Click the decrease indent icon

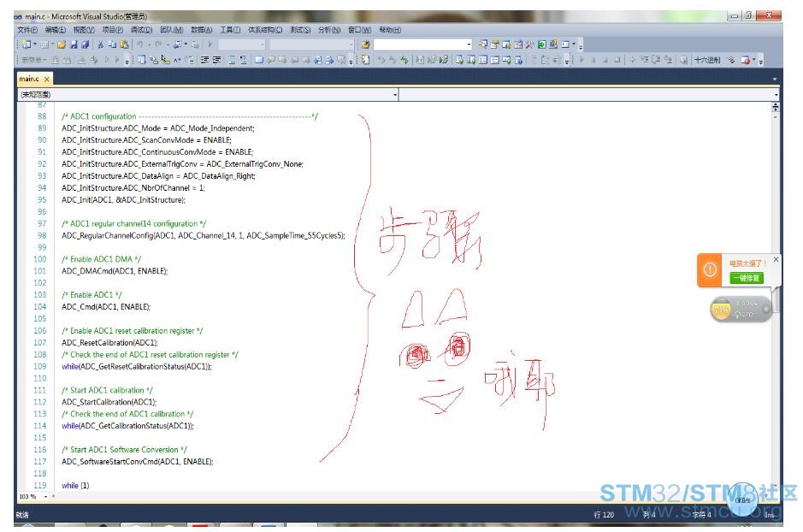[x=204, y=60]
